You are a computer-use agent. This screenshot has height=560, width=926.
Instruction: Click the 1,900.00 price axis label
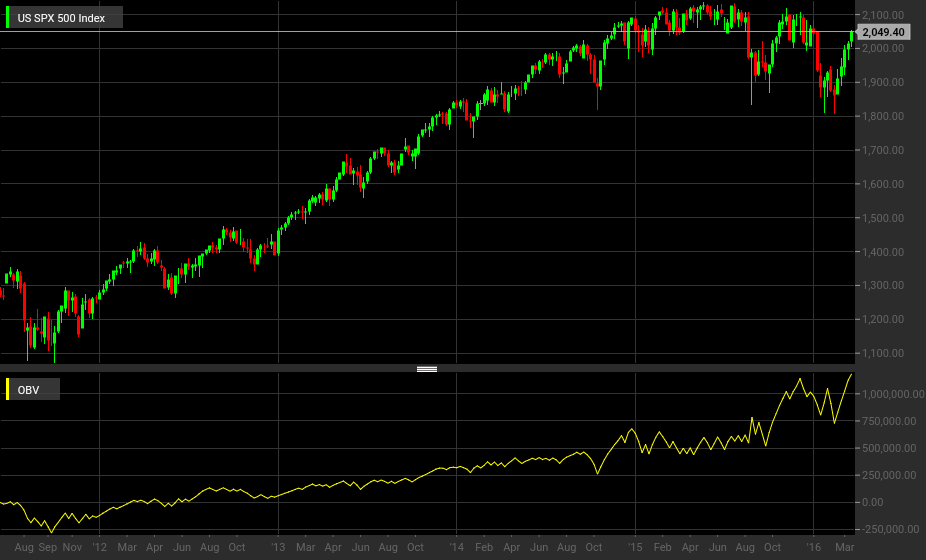tap(883, 82)
